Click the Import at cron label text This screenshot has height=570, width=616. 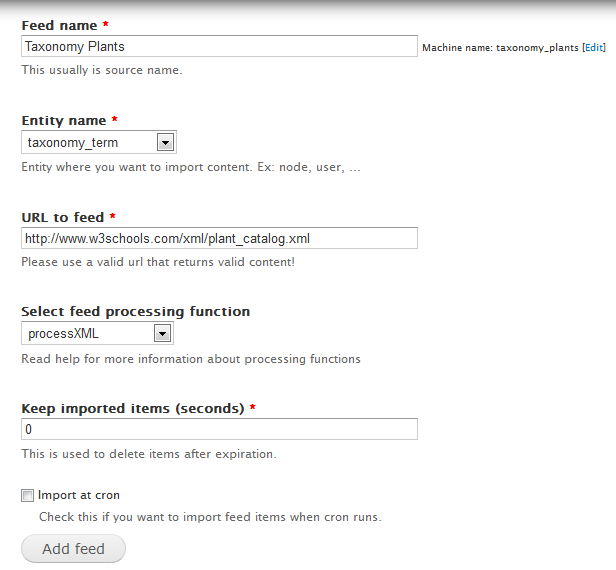coord(79,495)
